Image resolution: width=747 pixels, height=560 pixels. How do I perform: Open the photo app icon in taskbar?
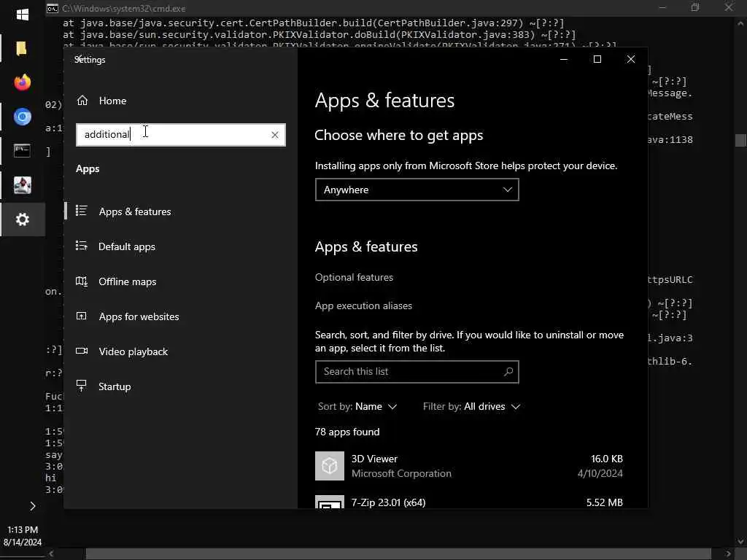[x=23, y=185]
